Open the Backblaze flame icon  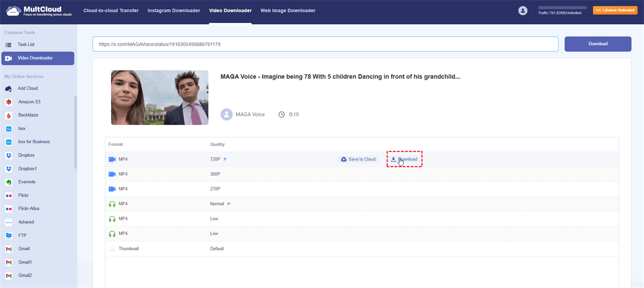point(9,115)
